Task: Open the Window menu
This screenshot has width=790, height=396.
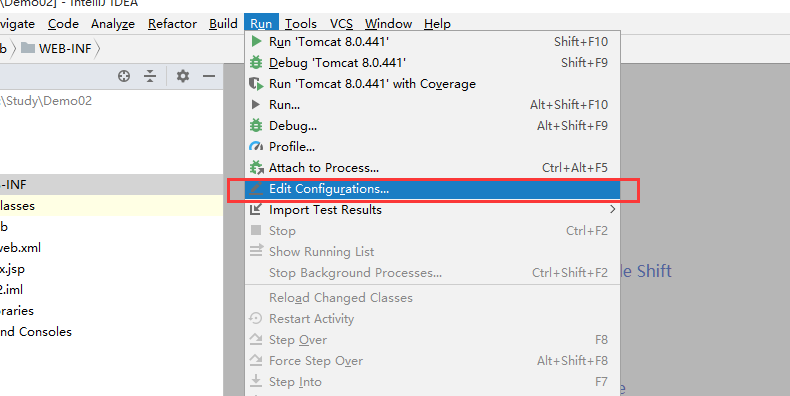Action: click(388, 24)
